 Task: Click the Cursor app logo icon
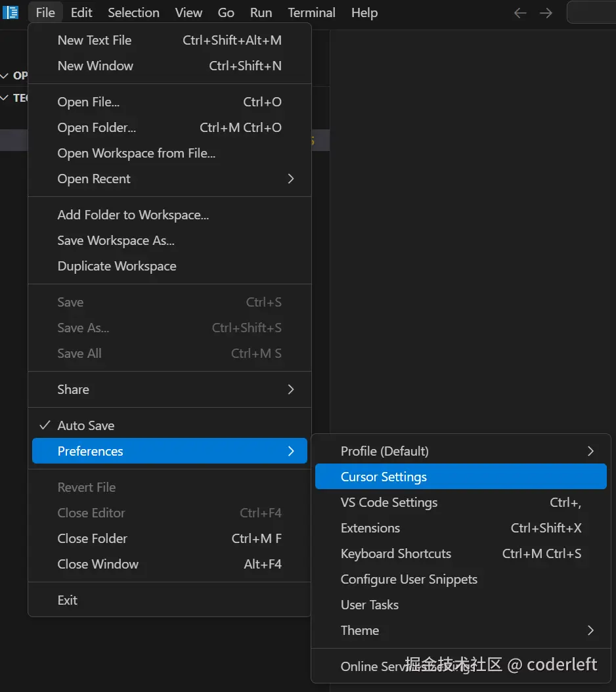11,12
